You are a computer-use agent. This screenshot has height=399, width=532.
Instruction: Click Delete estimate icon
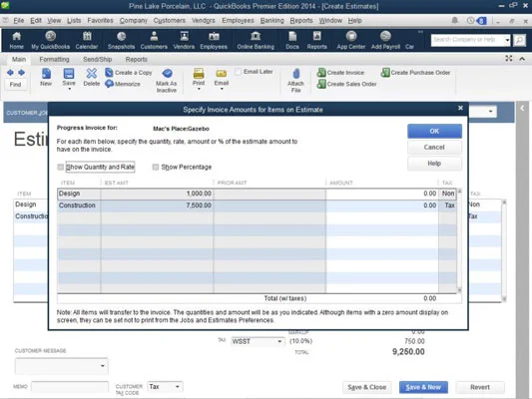(x=92, y=77)
